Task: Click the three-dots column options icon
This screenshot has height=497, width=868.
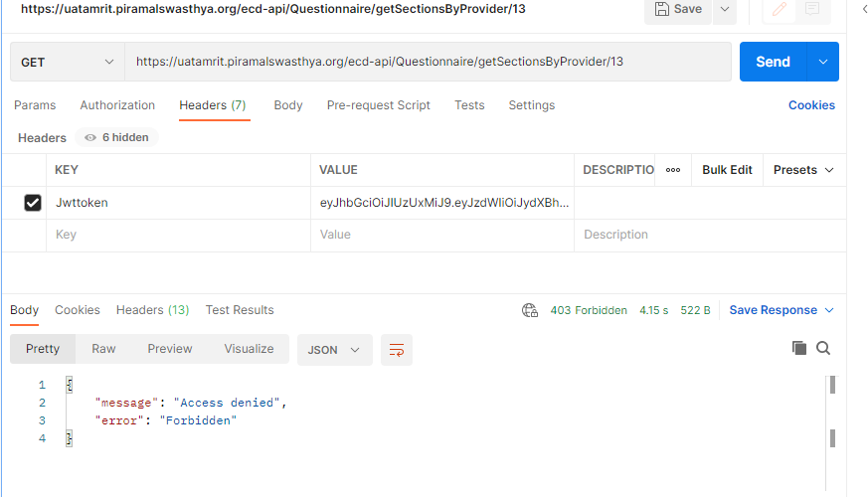Action: (673, 170)
